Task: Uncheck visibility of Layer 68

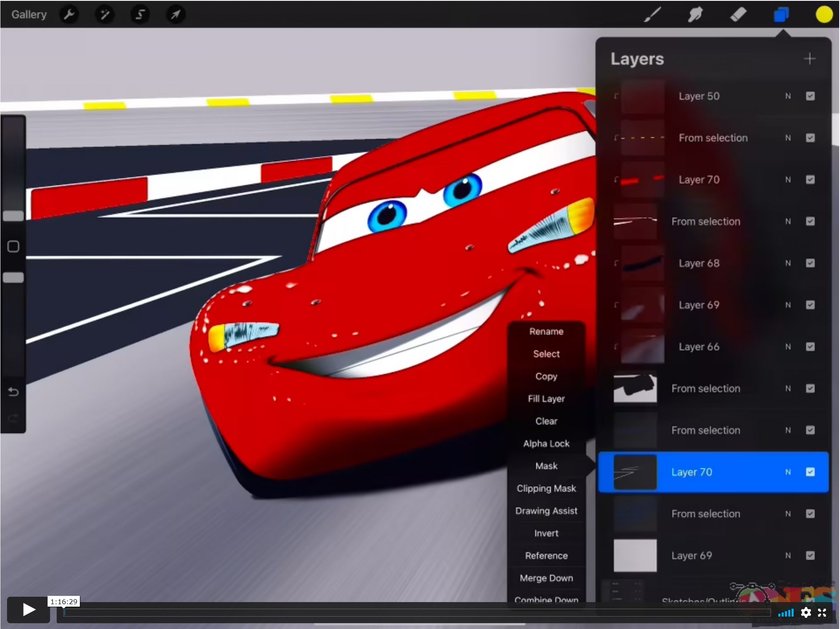Action: [x=810, y=263]
